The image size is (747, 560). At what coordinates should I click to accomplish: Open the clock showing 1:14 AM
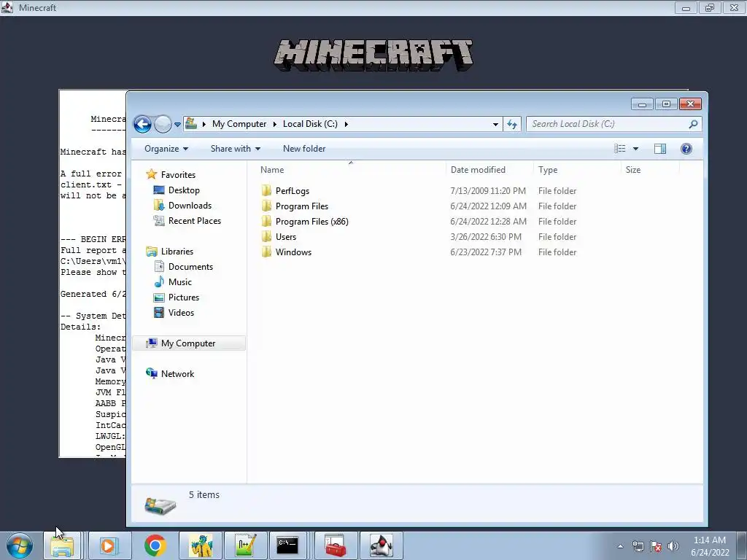(x=710, y=546)
